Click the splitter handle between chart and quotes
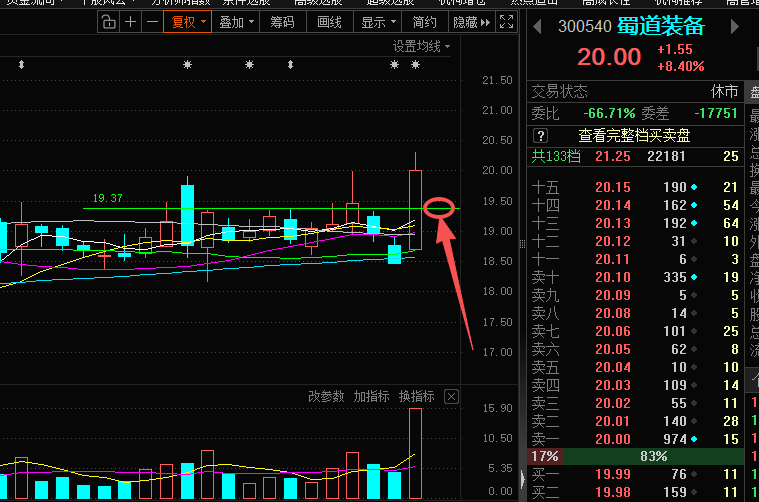 [522, 244]
